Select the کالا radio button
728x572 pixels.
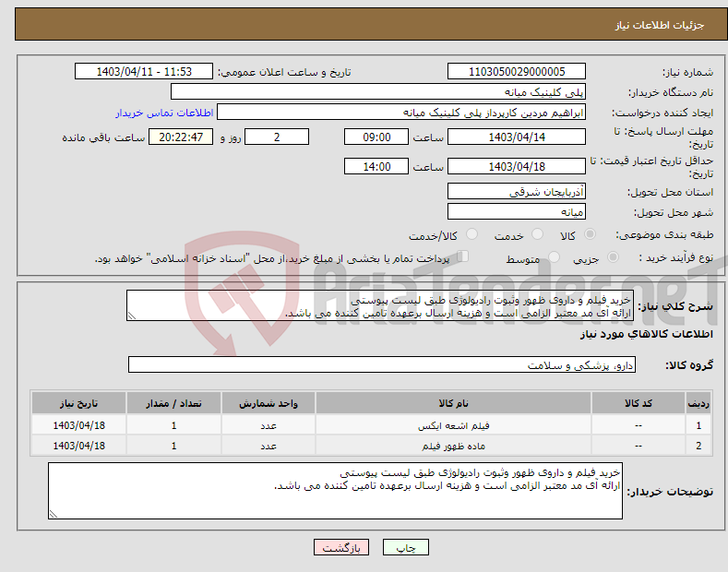click(x=590, y=234)
